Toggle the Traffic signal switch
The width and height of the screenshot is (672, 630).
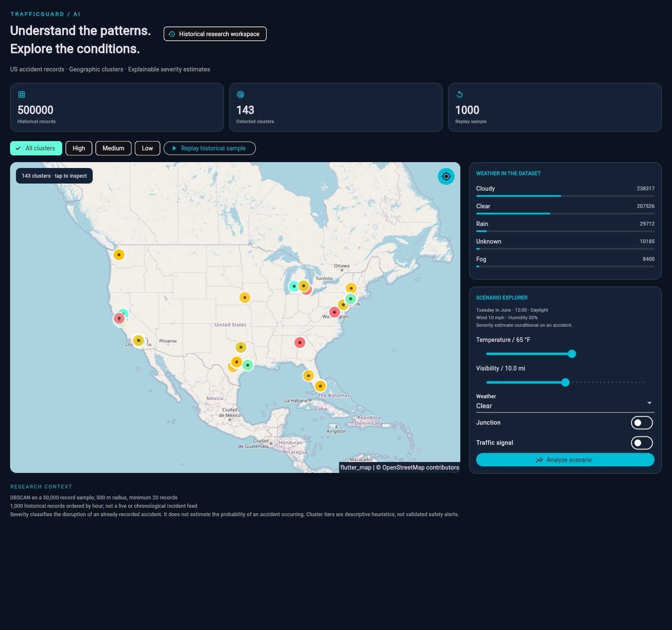(x=642, y=443)
